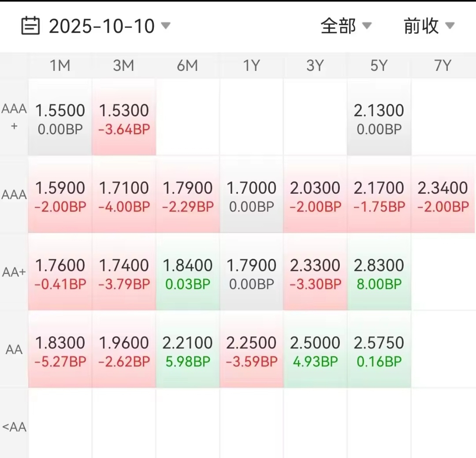Click the <AA rating row label
This screenshot has height=458, width=476.
(x=14, y=427)
